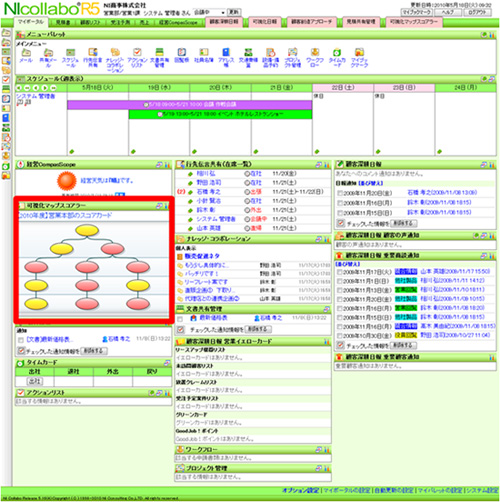Open the スケジュール icon in main menu
Image resolution: width=500 pixels, height=502 pixels.
[x=70, y=52]
